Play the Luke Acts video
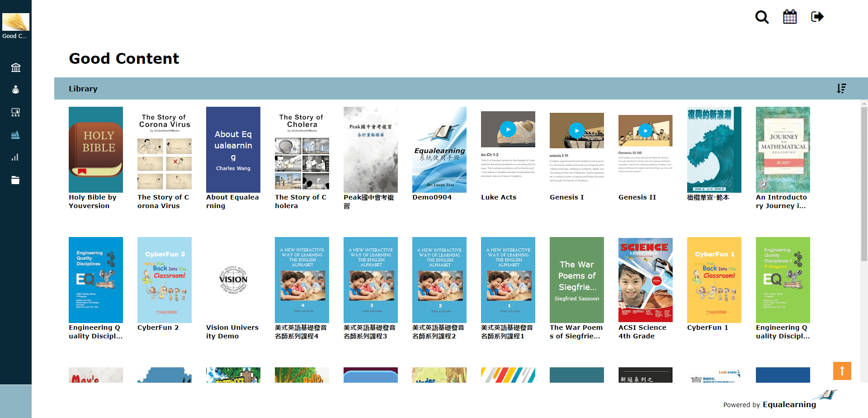This screenshot has width=868, height=418. pos(508,129)
